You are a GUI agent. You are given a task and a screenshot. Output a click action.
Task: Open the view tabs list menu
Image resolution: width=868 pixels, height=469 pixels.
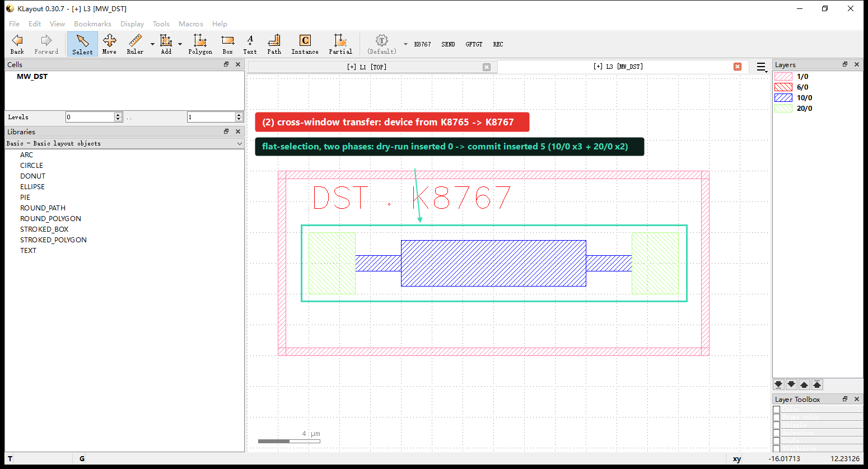762,67
